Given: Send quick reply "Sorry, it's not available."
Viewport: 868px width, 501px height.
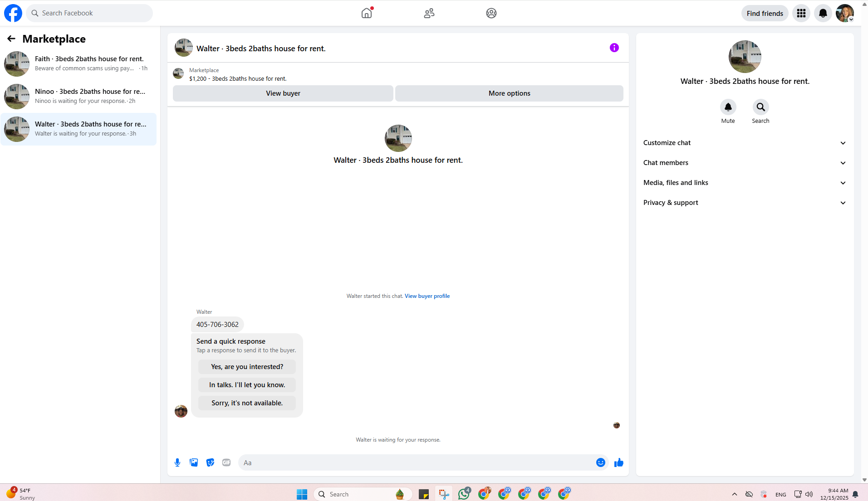Looking at the screenshot, I should 247,403.
